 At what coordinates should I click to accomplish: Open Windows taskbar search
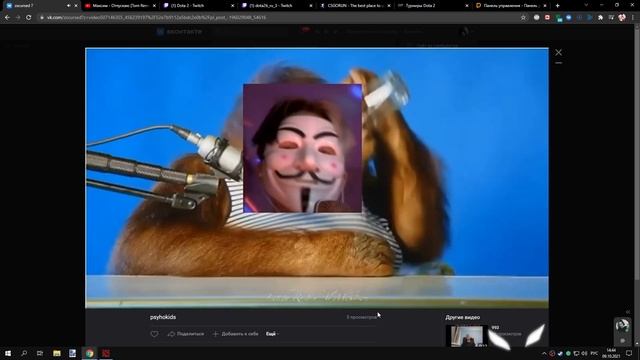tap(24, 353)
